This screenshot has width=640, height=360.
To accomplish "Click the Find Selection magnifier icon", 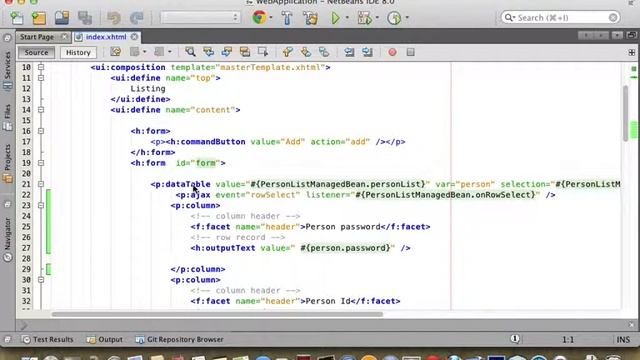I will (190, 52).
